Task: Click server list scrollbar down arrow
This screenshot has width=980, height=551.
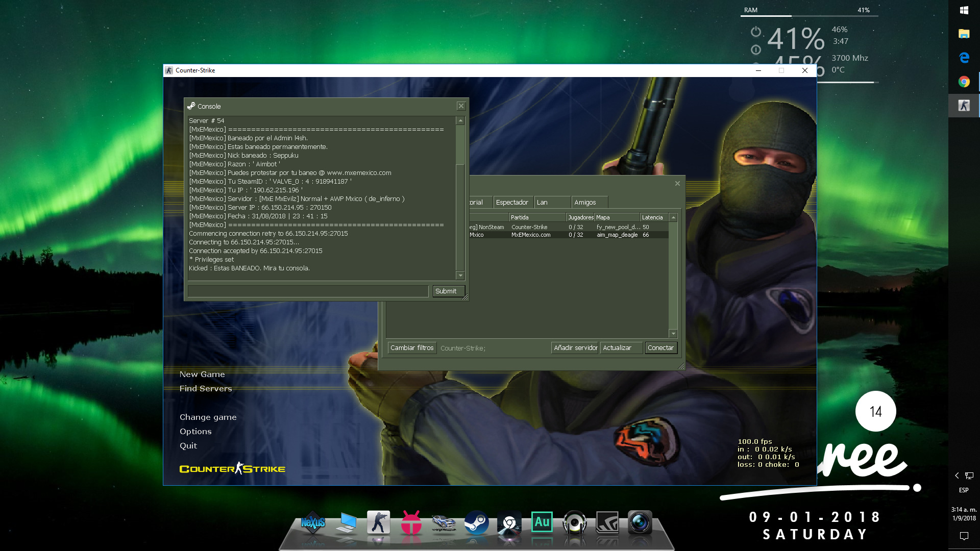Action: 673,334
